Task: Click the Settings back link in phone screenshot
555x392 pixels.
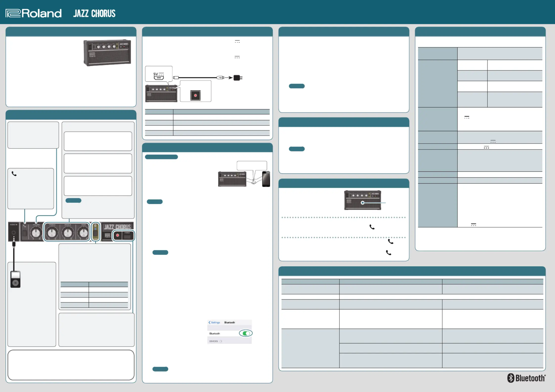Action: [x=214, y=322]
